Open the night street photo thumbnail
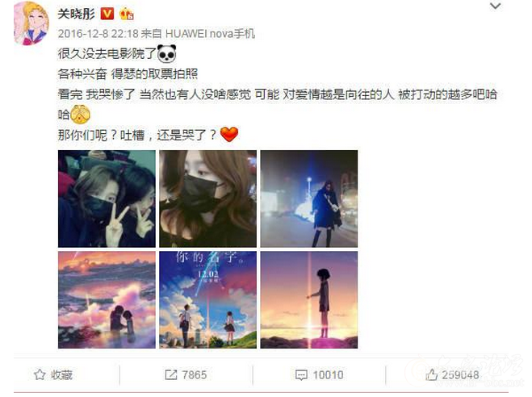The width and height of the screenshot is (532, 397). tap(309, 198)
